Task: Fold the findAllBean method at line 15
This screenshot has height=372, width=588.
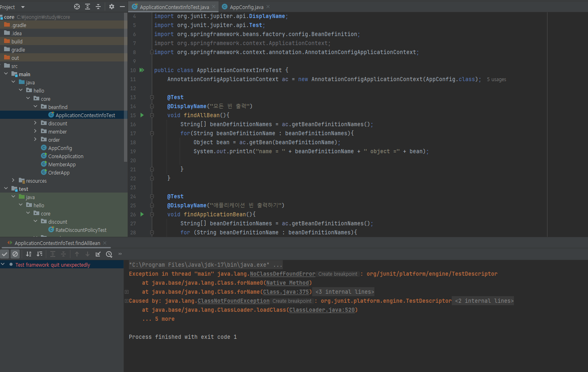Action: [x=152, y=116]
